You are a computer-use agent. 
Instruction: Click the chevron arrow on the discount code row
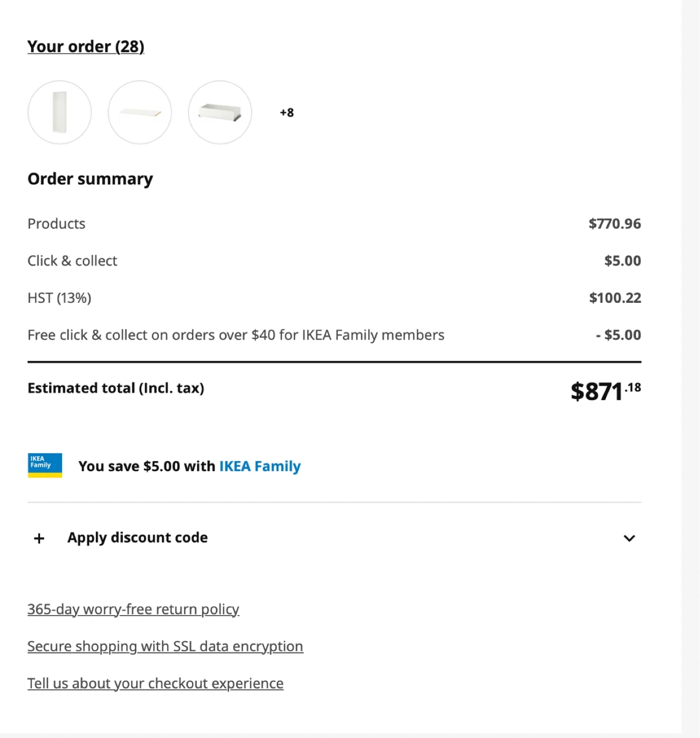pyautogui.click(x=629, y=538)
